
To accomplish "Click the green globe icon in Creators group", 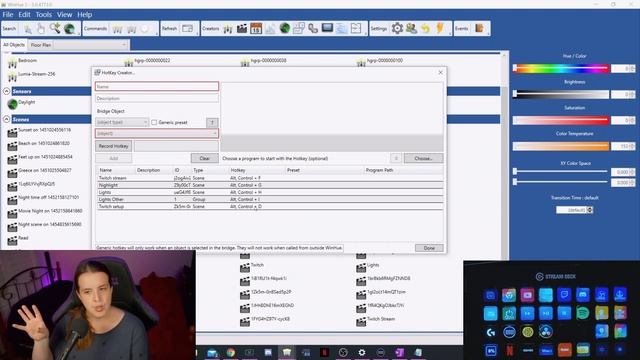I will (284, 29).
